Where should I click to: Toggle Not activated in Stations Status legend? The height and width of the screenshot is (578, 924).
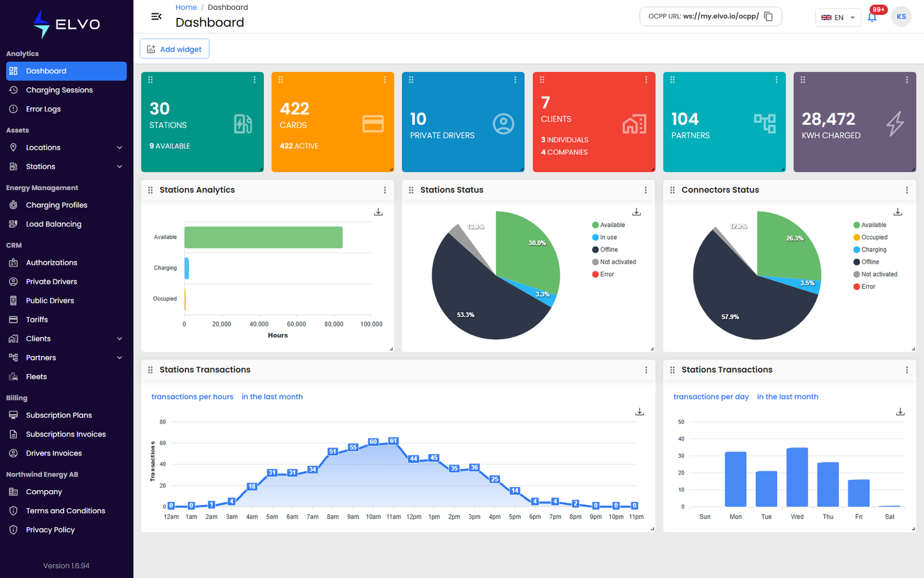614,262
